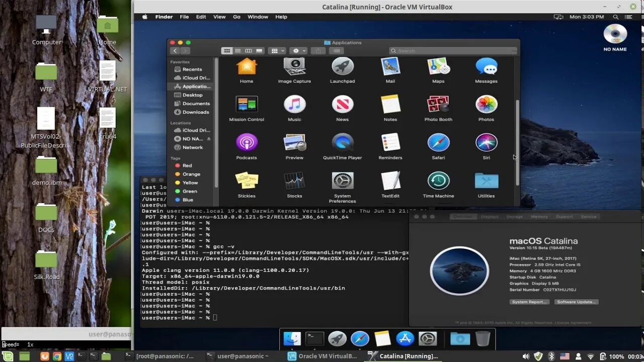The width and height of the screenshot is (644, 362).
Task: Open the Mail app icon
Action: tap(390, 67)
